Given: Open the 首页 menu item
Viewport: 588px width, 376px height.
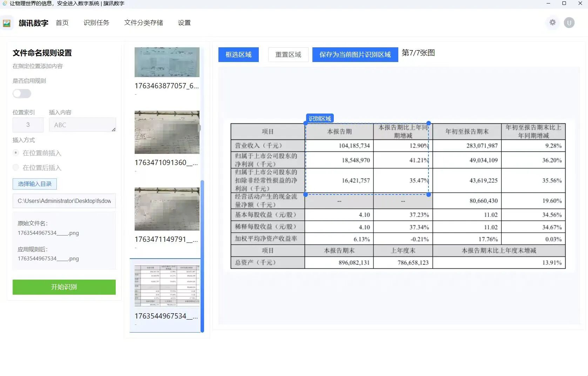Looking at the screenshot, I should click(x=62, y=23).
